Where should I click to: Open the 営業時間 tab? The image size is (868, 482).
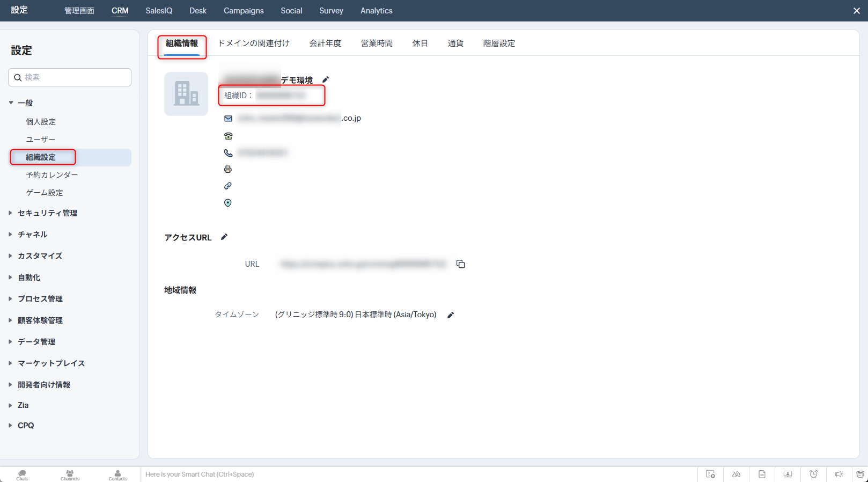[377, 43]
